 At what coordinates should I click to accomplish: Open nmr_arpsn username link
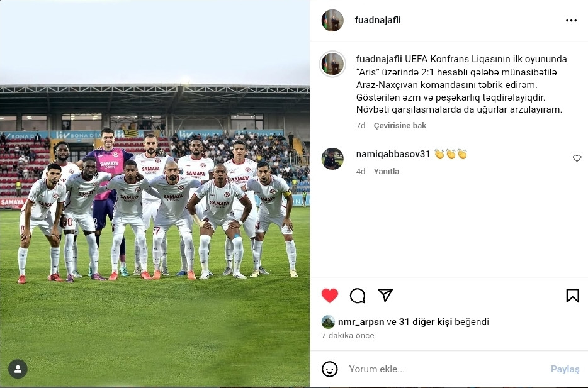[361, 322]
